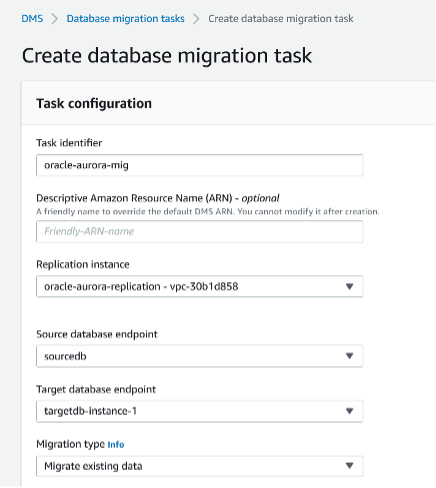Open the Replication instance dropdown
The image size is (436, 488).
pos(199,286)
